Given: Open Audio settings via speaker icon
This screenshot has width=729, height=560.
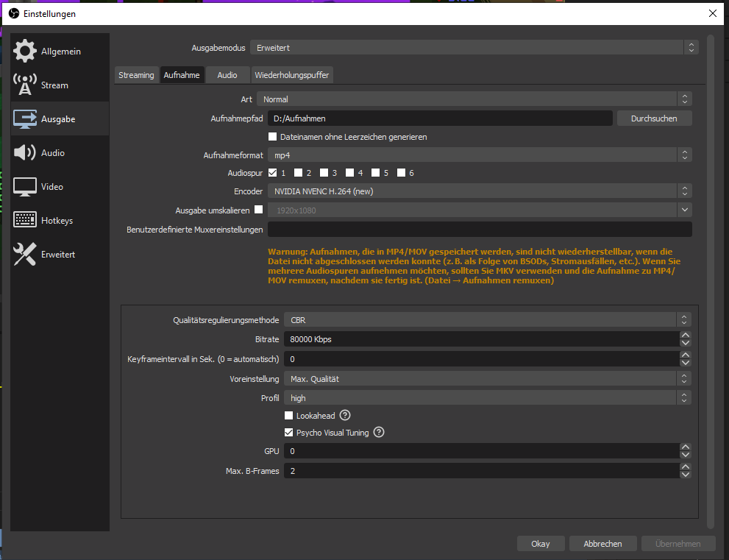Looking at the screenshot, I should [25, 153].
